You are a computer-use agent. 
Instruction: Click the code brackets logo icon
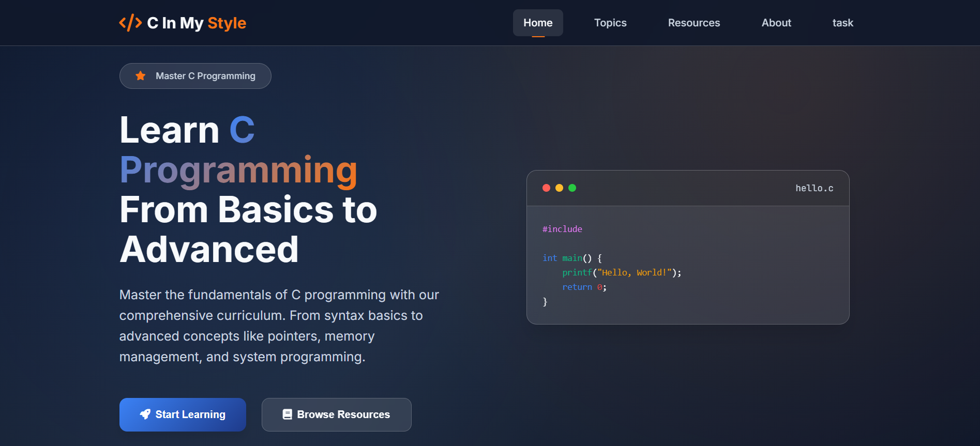click(130, 23)
